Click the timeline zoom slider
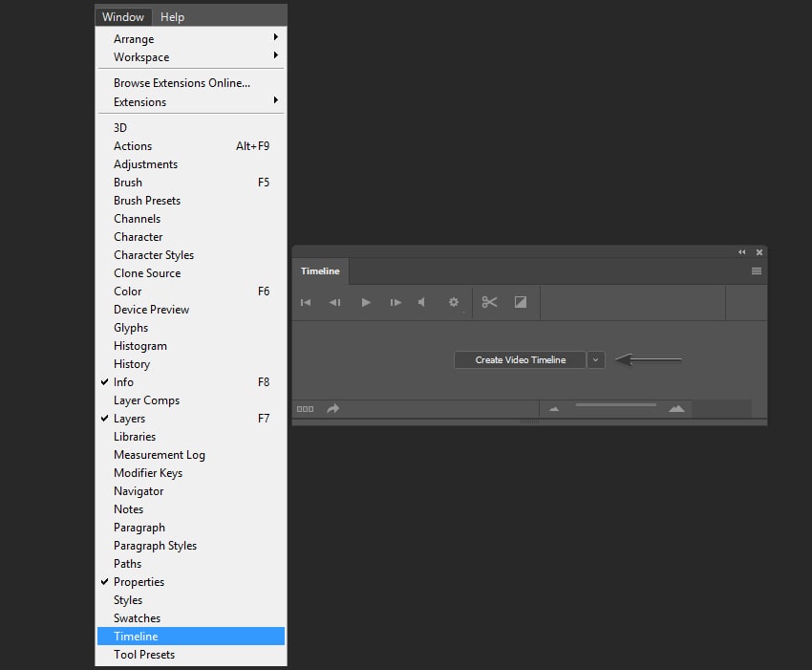Screen dimensions: 812x670 (615, 406)
